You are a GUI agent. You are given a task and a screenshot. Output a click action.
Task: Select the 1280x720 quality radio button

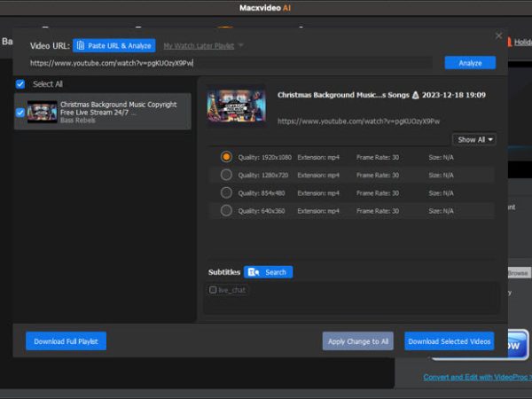226,175
